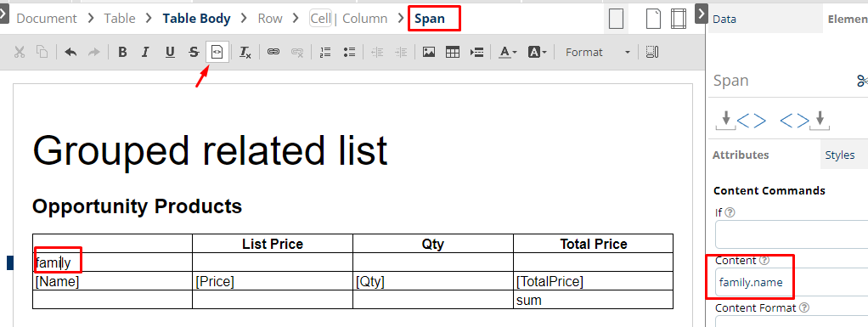Click the [Price] table cell
The width and height of the screenshot is (868, 327).
(273, 282)
